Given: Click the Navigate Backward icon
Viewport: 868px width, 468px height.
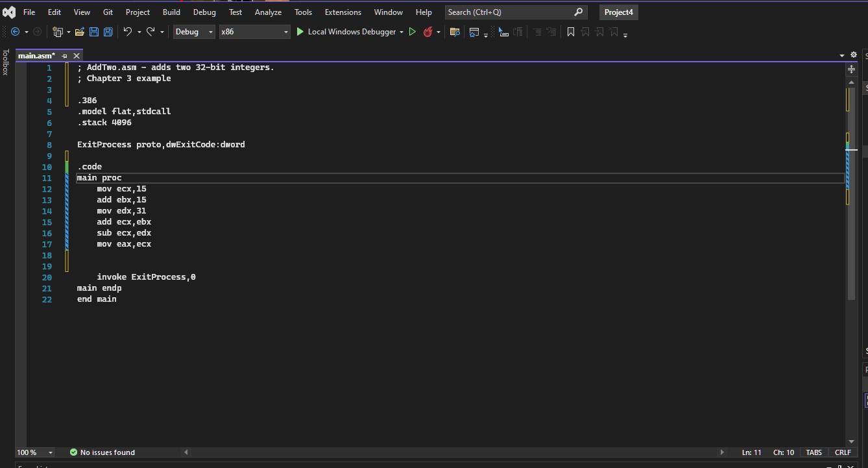Looking at the screenshot, I should point(16,31).
